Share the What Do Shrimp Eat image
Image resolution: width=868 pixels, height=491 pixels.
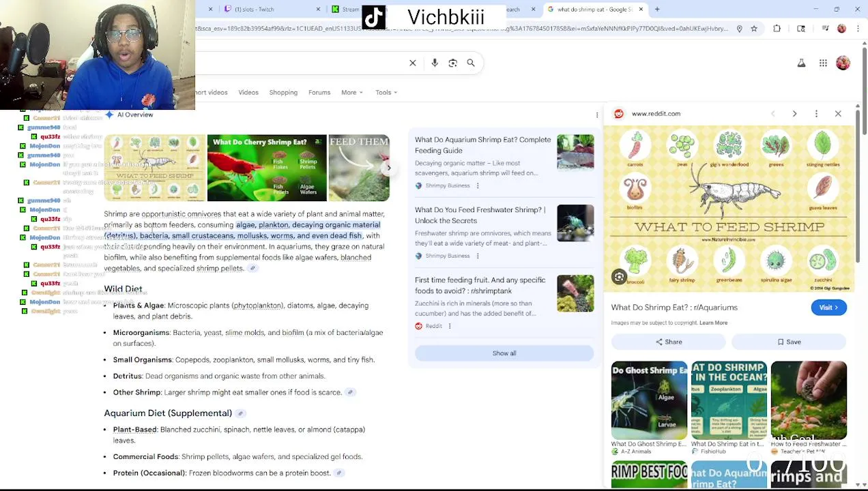(x=669, y=342)
